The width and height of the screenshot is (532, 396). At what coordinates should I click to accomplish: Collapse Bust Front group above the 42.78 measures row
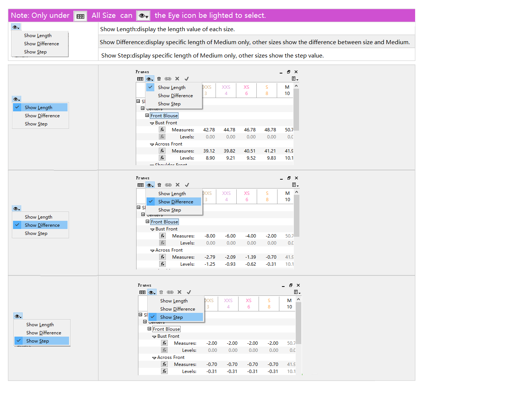pyautogui.click(x=152, y=123)
